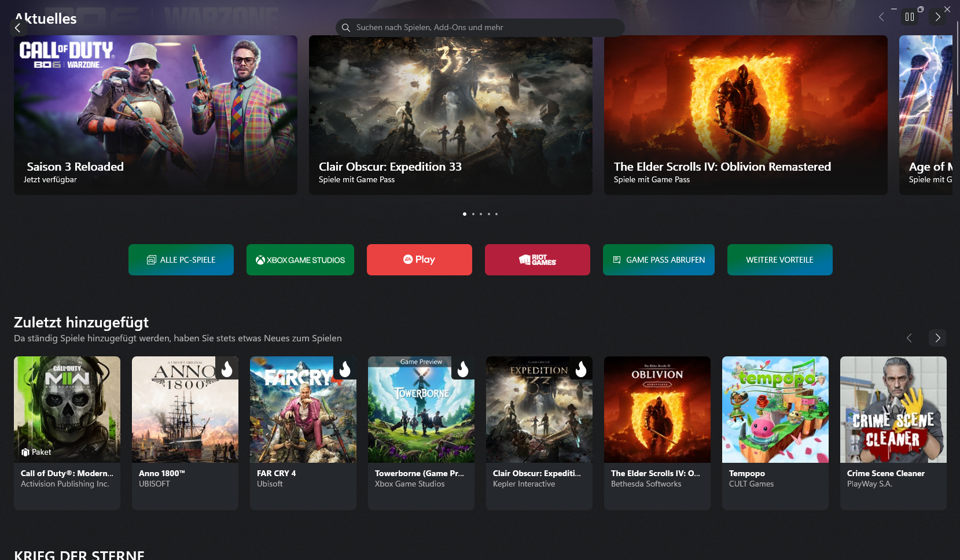The width and height of the screenshot is (960, 560).
Task: Open Clair Obscur: Expedition 33 banner
Action: (451, 115)
